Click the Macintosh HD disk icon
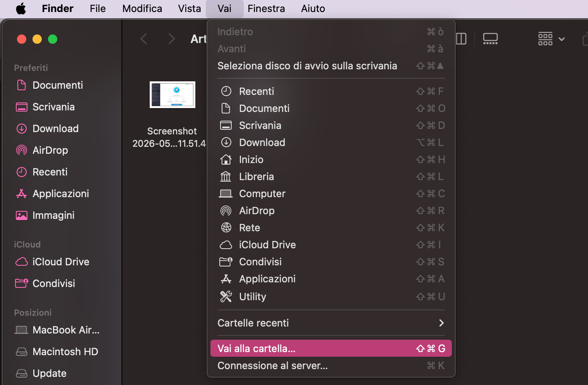Viewport: 588px width, 385px height. click(22, 352)
